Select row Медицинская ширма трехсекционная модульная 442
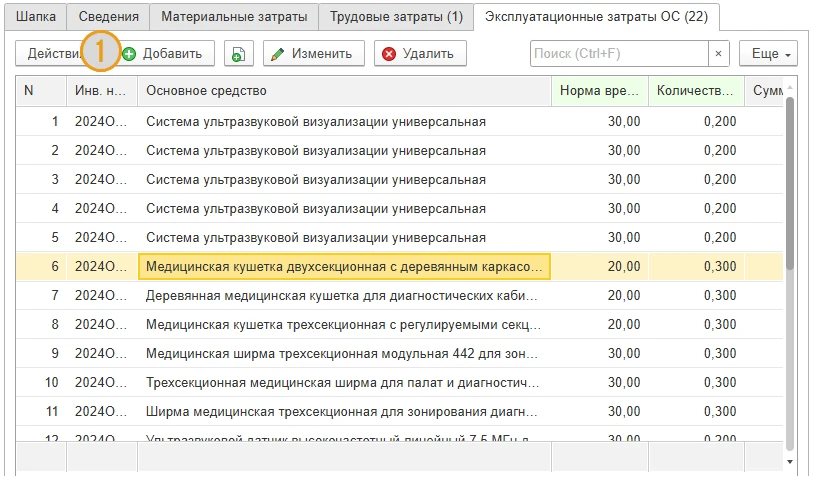The width and height of the screenshot is (815, 482). (399, 354)
